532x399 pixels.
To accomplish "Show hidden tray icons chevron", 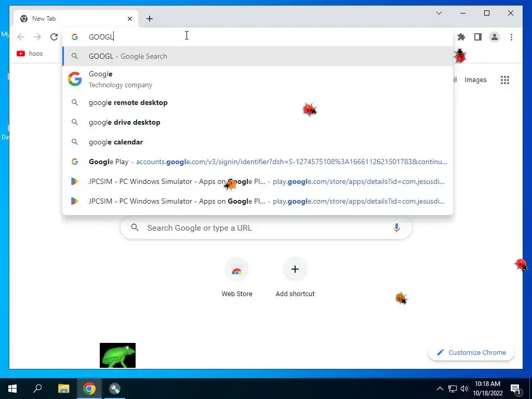I will [440, 389].
